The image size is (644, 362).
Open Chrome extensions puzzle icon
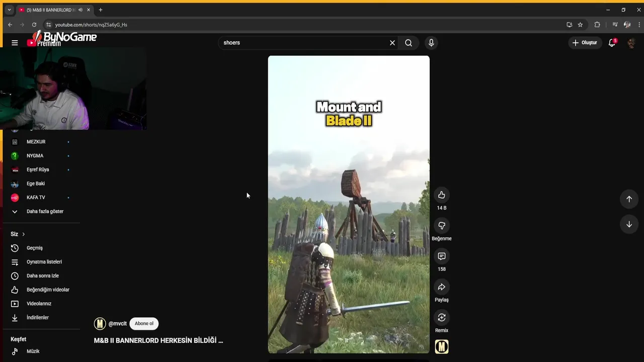597,25
